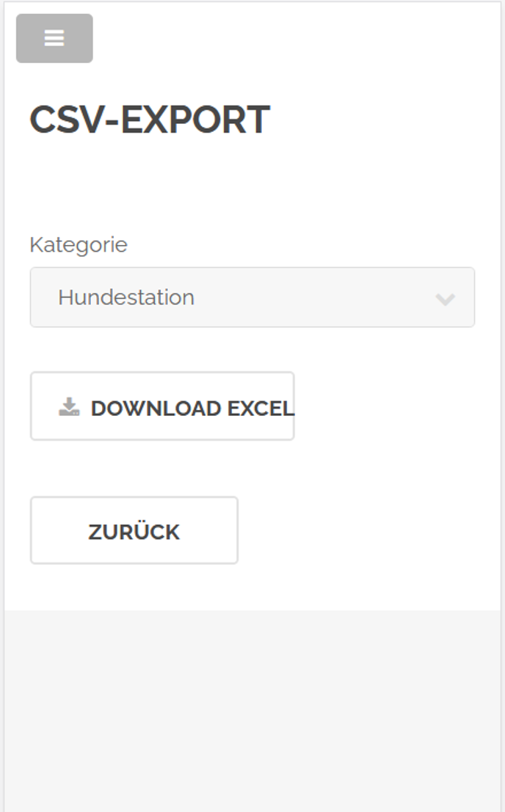Click the down-arrow of the Hundestation selector

(x=445, y=299)
